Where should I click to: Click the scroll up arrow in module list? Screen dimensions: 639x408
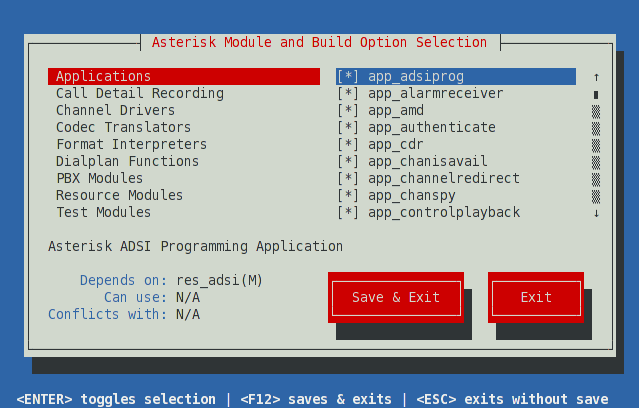click(x=596, y=77)
